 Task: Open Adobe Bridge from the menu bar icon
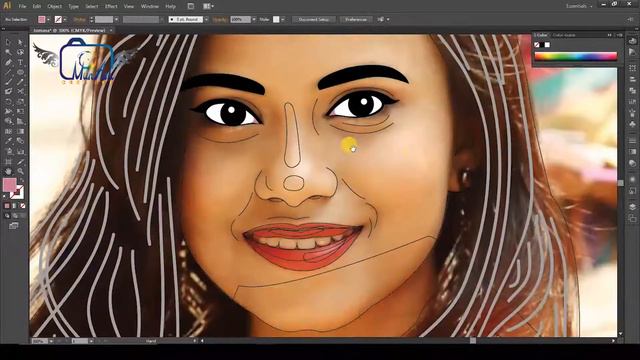click(191, 6)
